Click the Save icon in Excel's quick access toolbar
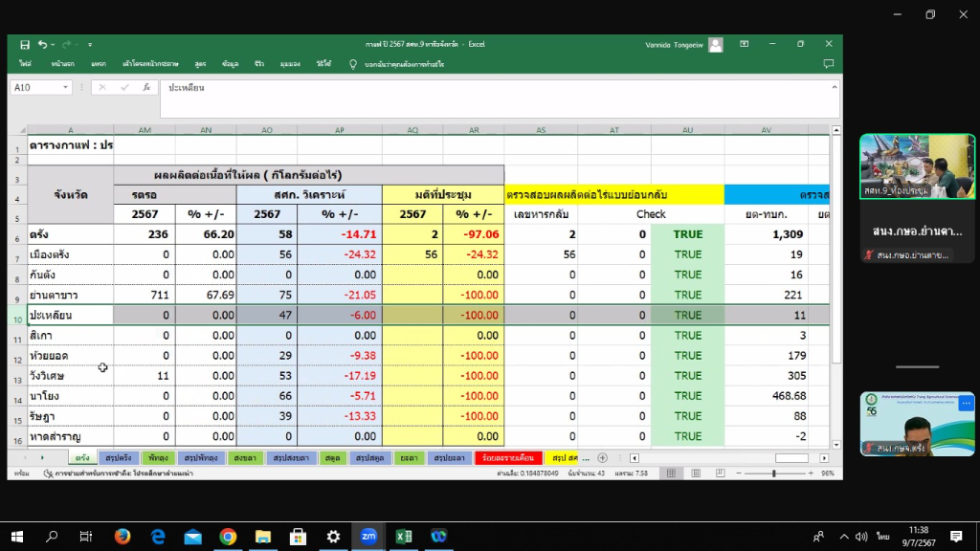 point(25,44)
